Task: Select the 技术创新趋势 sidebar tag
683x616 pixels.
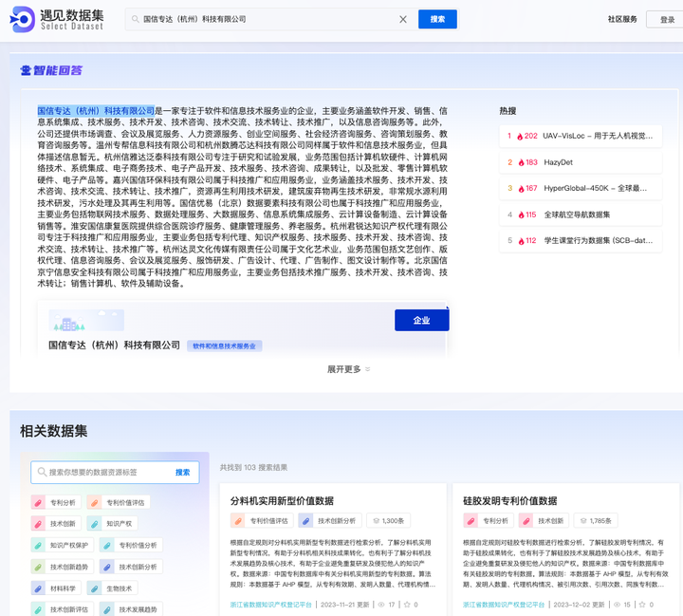Action: tap(63, 567)
